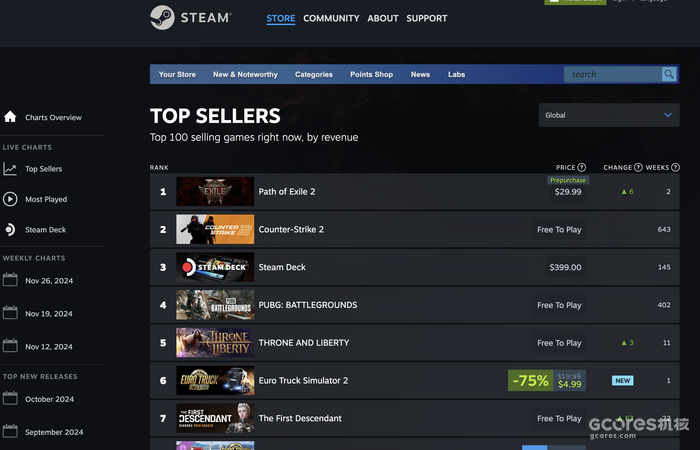Click the Euro Truck Simulator 2 title

pos(303,380)
